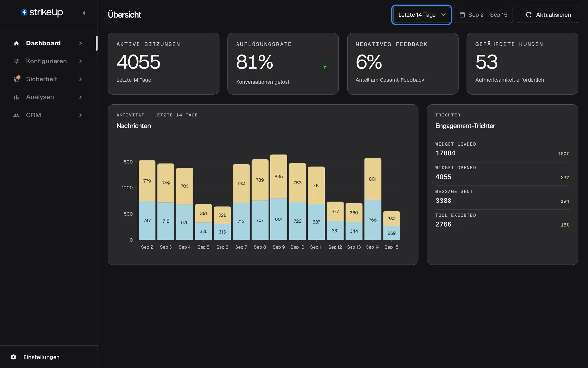
Task: Click the Einstellungen gear icon
Action: (13, 357)
